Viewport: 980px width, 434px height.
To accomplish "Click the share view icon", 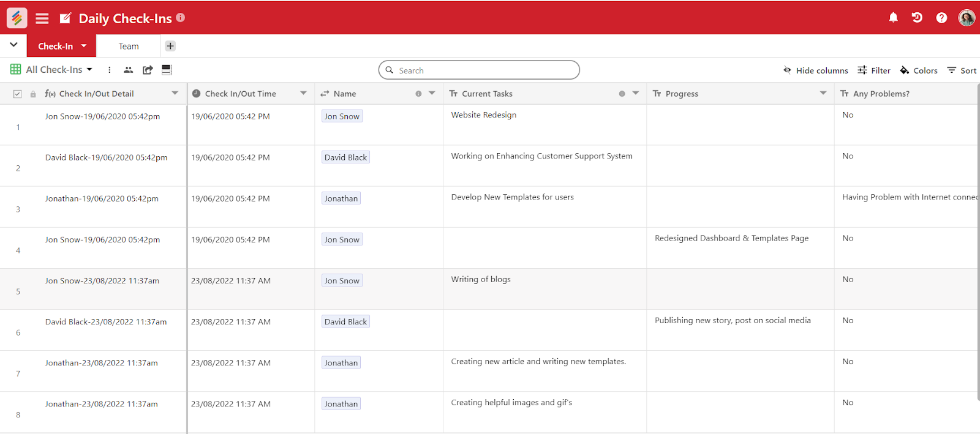I will click(x=148, y=70).
